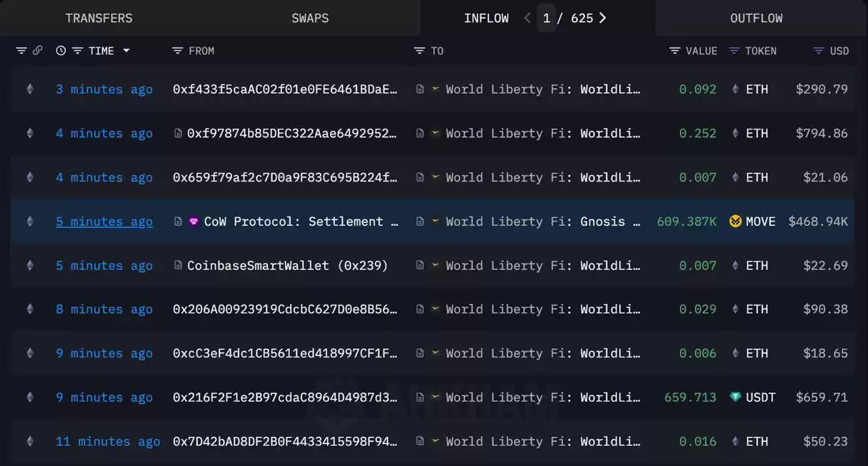868x466 pixels.
Task: Go to the previous inflow page
Action: 527,18
